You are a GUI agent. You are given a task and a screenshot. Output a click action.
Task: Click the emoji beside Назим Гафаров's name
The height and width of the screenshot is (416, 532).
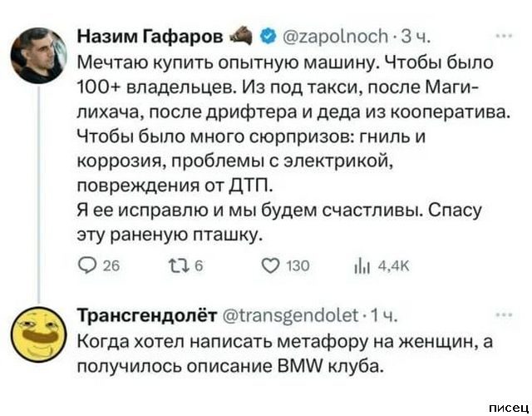coord(240,36)
